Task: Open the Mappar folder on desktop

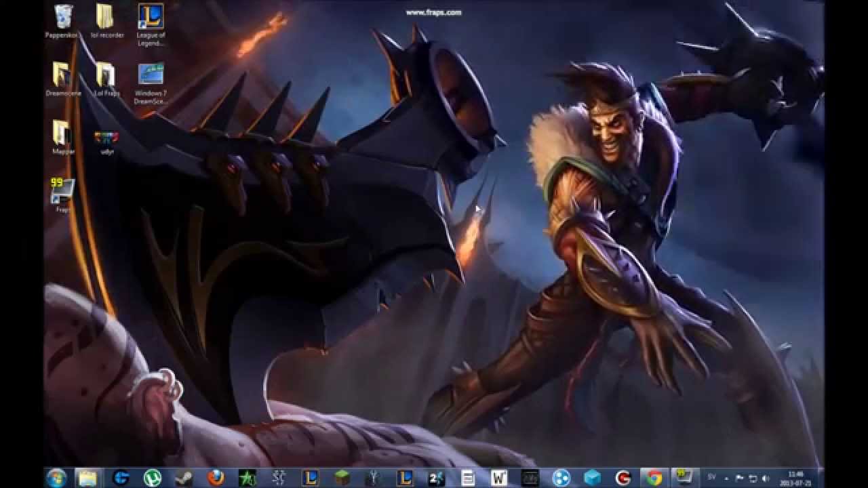Action: (x=62, y=137)
